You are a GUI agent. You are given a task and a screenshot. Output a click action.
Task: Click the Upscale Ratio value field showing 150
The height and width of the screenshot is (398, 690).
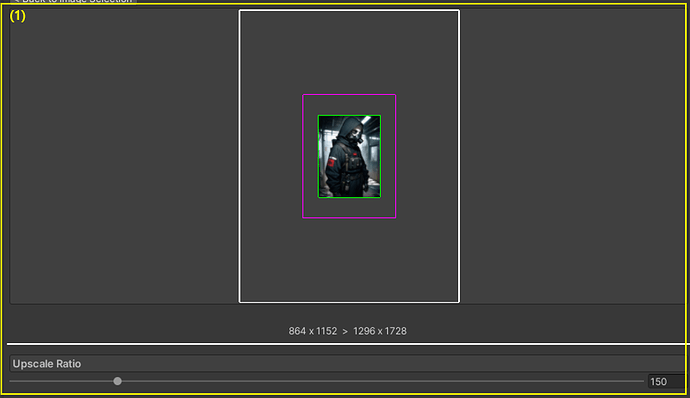coord(667,381)
